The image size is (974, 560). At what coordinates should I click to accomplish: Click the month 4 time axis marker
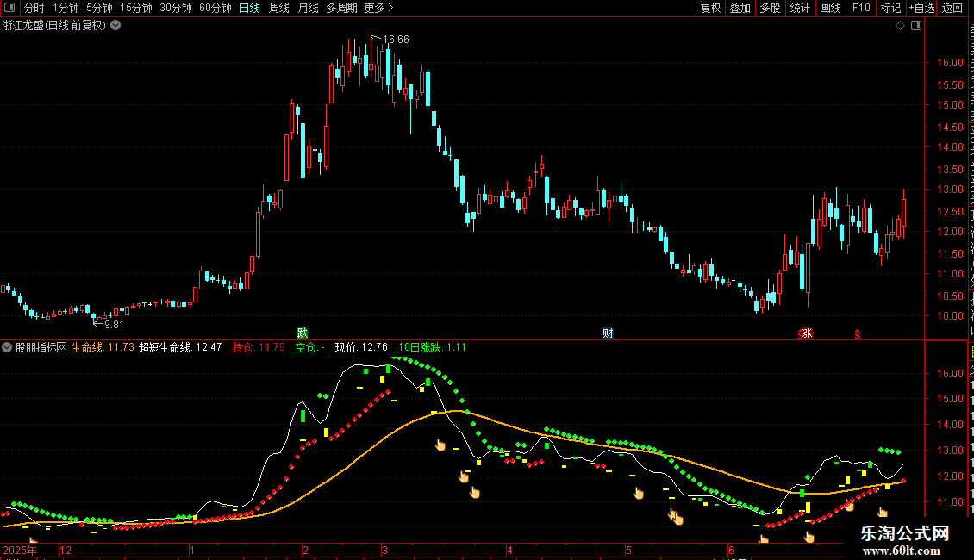(509, 550)
